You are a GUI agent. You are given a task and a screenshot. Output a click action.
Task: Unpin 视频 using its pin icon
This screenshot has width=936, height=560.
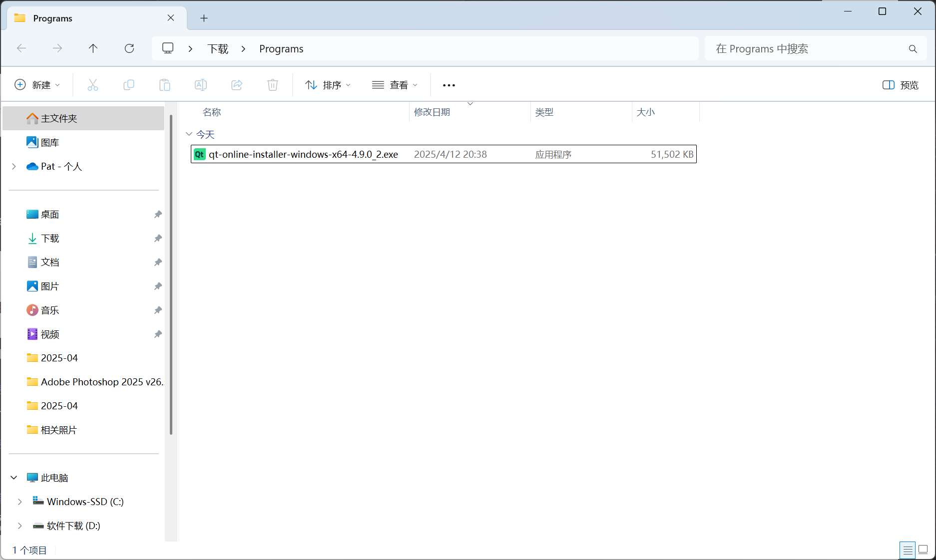point(158,334)
